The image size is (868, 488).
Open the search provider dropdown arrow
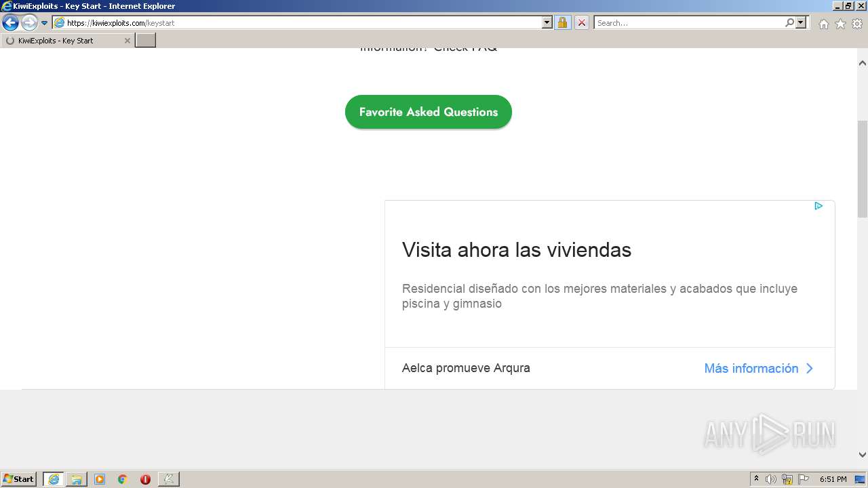(x=801, y=23)
